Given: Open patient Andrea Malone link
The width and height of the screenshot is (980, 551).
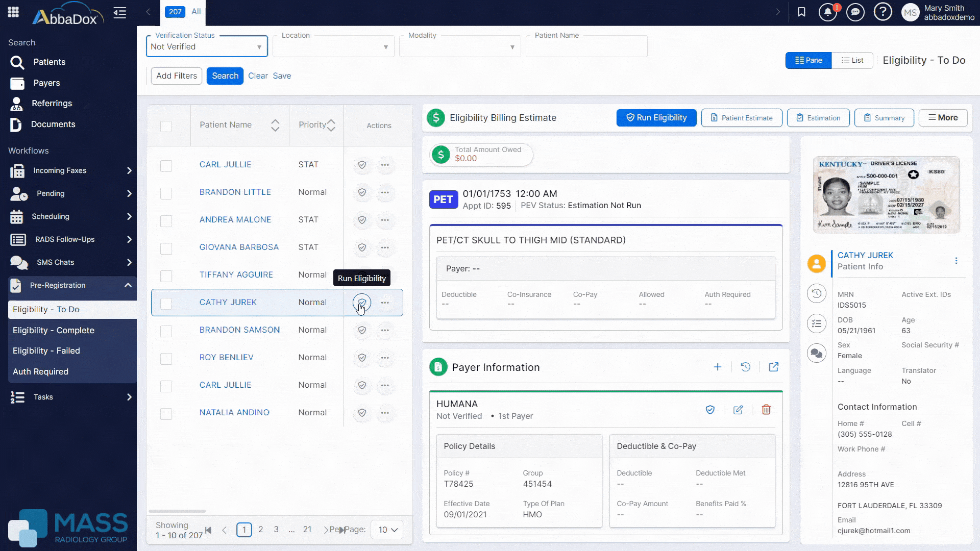Looking at the screenshot, I should coord(235,219).
